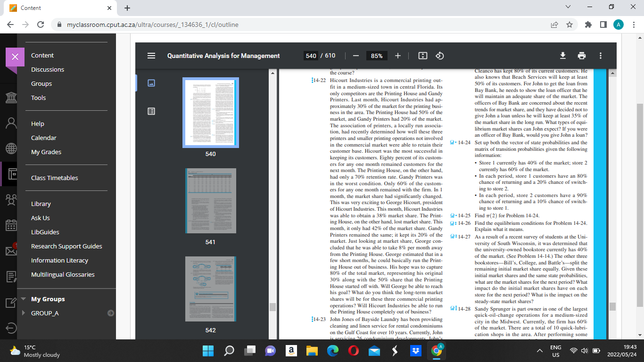Zoom in the PDF with plus button
This screenshot has width=644, height=362.
[398, 56]
